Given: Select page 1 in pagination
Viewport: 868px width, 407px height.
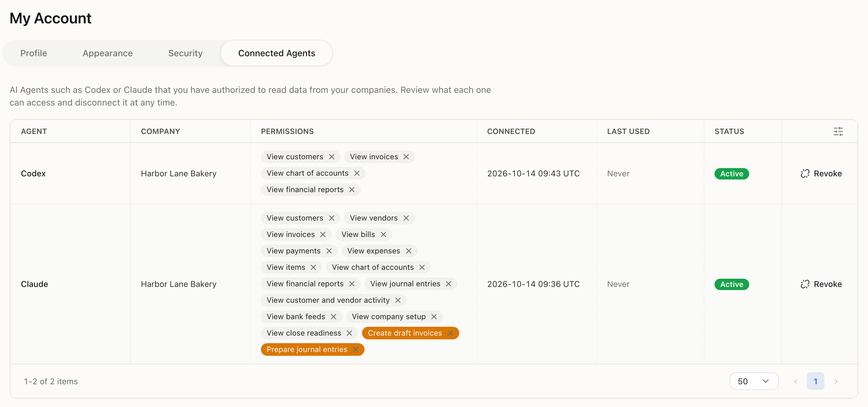Looking at the screenshot, I should (x=816, y=381).
